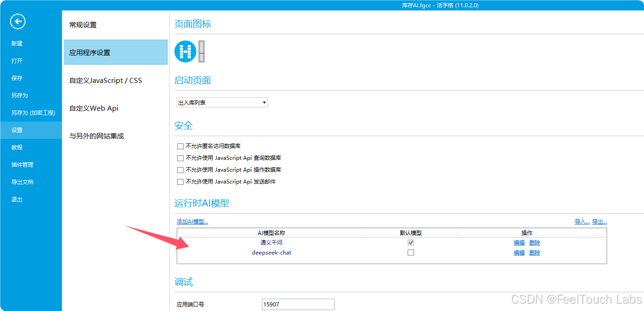The width and height of the screenshot is (644, 311).
Task: Click the deepseek-chat model name cell
Action: (x=271, y=253)
